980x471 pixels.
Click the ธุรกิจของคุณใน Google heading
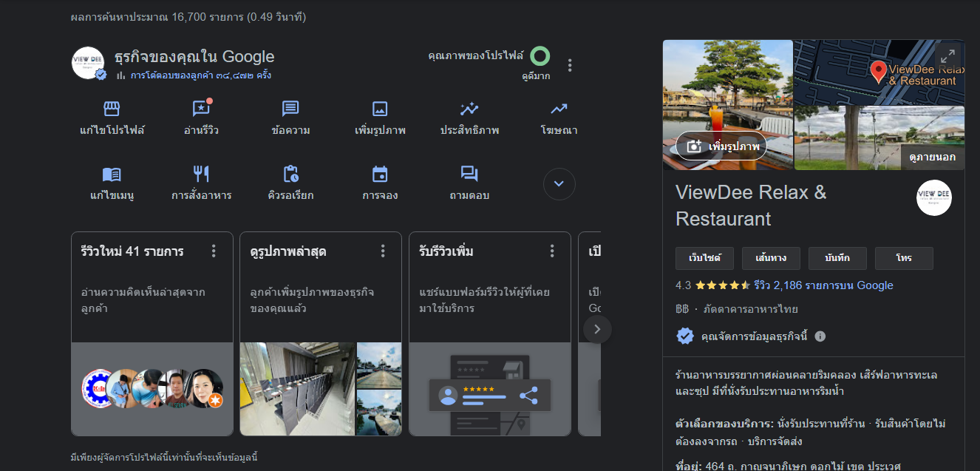(194, 57)
